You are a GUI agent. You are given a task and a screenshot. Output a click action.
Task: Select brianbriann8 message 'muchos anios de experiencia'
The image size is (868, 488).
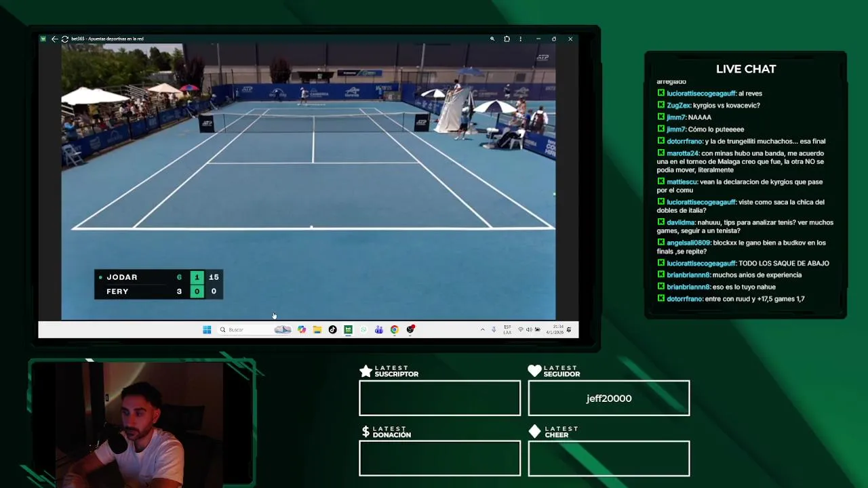click(730, 274)
